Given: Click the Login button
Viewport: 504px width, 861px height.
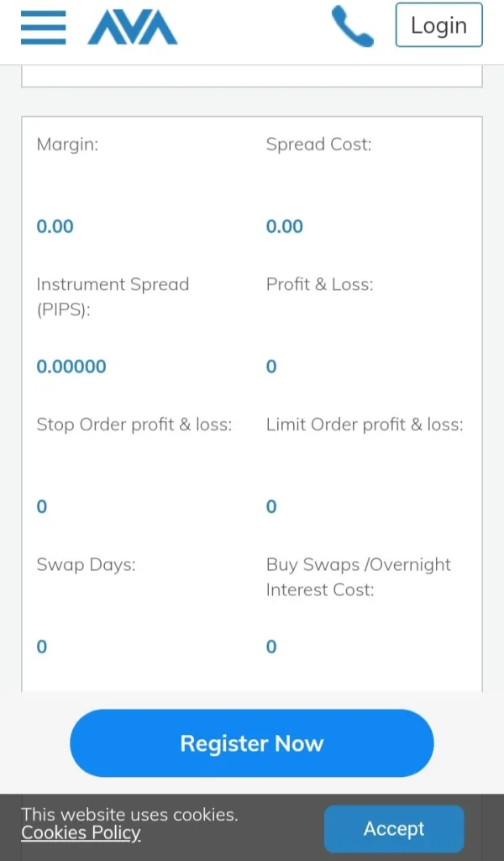Looking at the screenshot, I should pyautogui.click(x=438, y=25).
